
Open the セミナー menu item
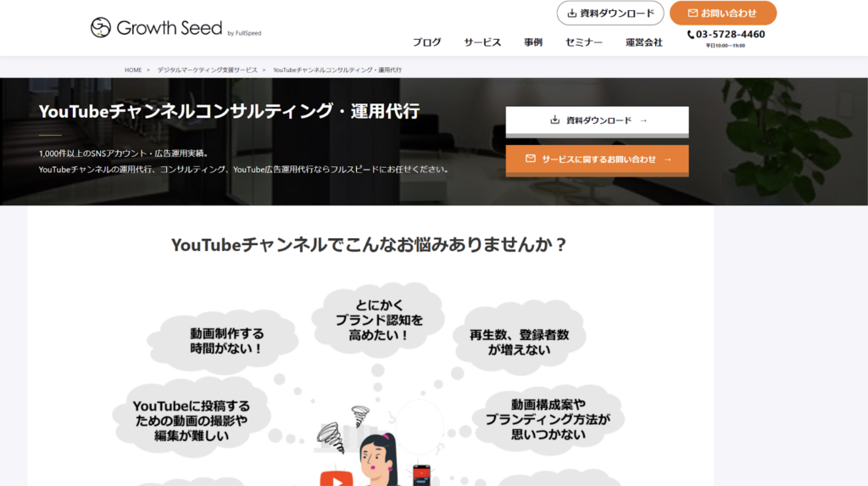click(x=583, y=42)
